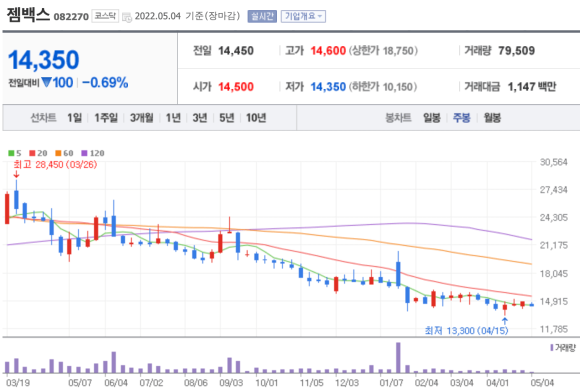The height and width of the screenshot is (392, 580).
Task: Click the orange 60 moving average swatch
Action: click(58, 153)
